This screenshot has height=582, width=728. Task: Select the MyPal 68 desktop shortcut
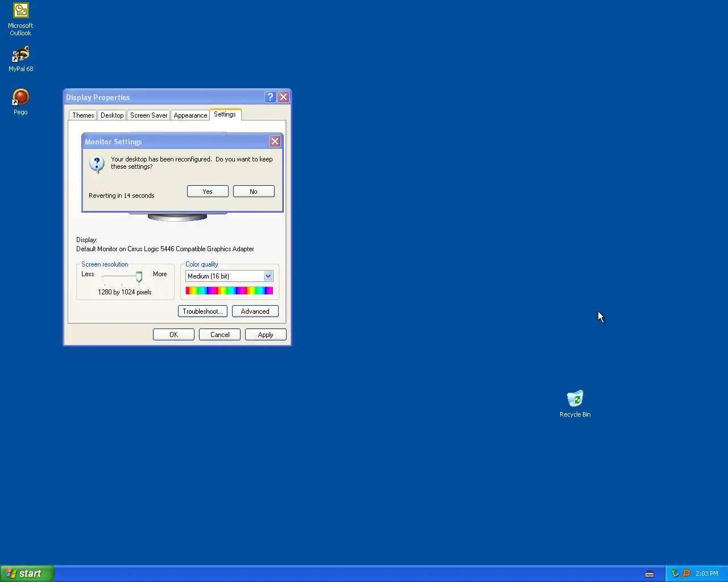[x=20, y=59]
